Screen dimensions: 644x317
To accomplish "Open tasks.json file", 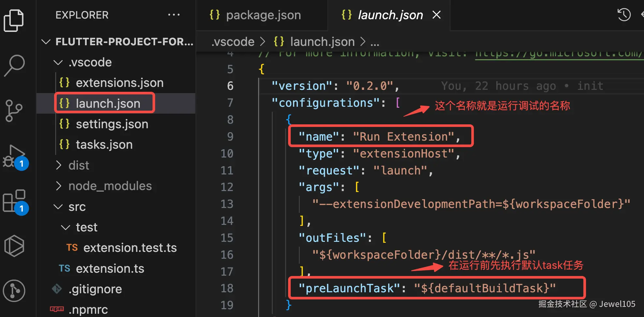I will pos(104,145).
